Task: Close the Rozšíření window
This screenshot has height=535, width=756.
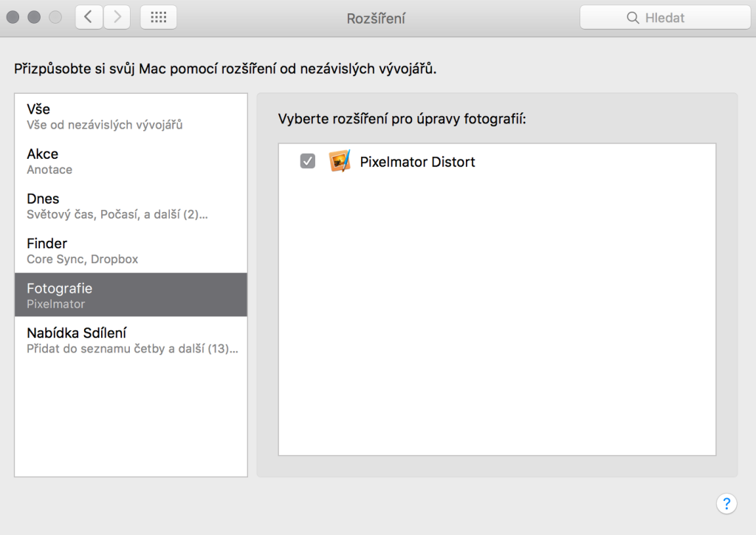Action: pos(13,18)
